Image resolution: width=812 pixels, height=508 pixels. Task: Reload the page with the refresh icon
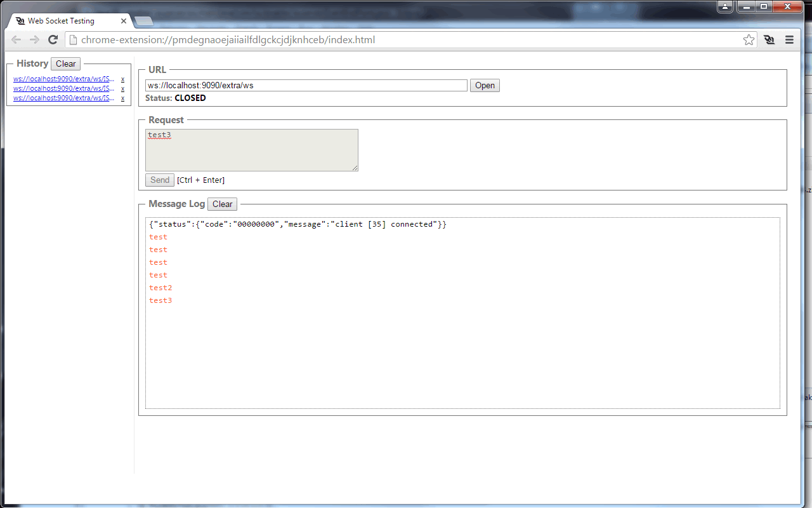pyautogui.click(x=53, y=39)
